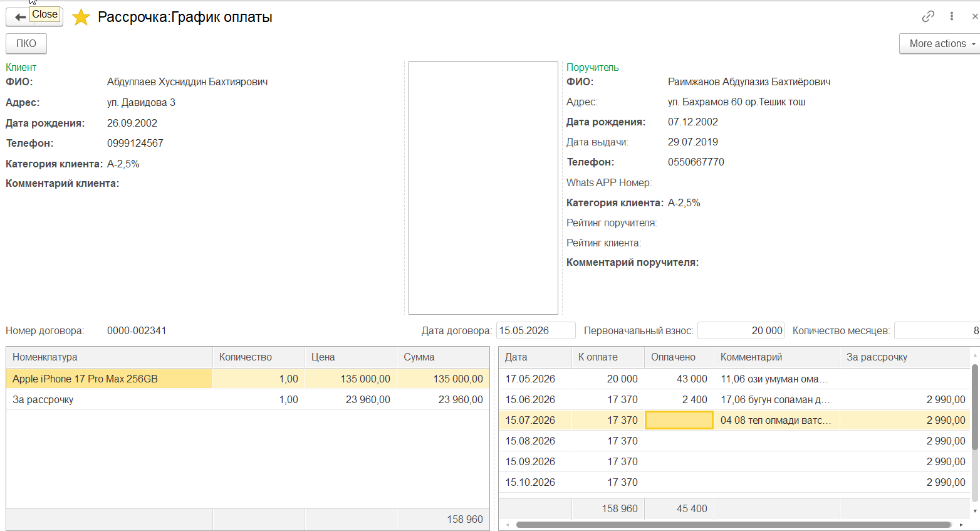Image resolution: width=980 pixels, height=531 pixels.
Task: Click the guarantor address ул. Бахрамов 60
Action: tap(736, 102)
